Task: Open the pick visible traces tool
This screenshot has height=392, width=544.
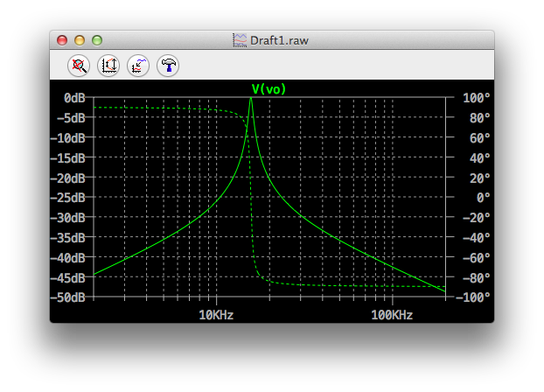Action: [x=137, y=64]
